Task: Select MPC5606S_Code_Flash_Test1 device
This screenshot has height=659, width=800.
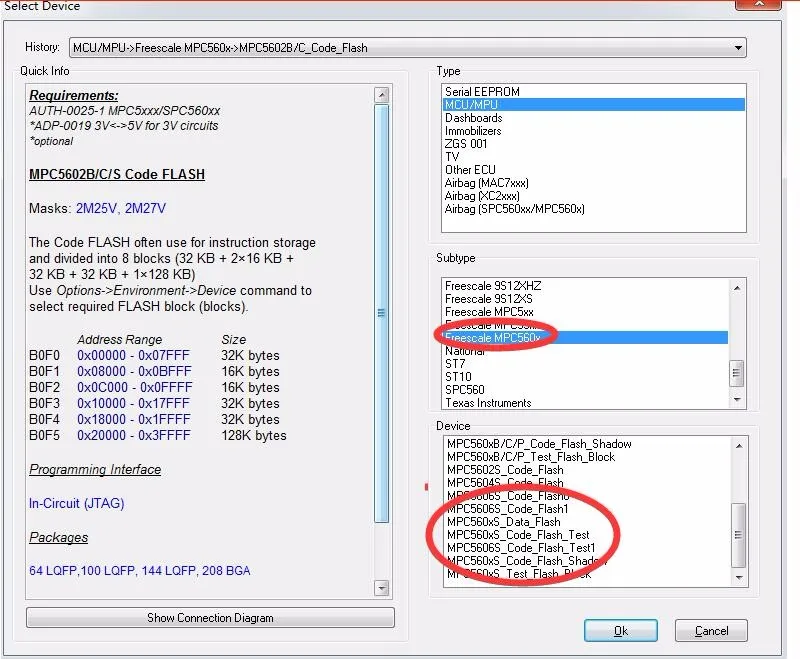Action: coord(588,548)
